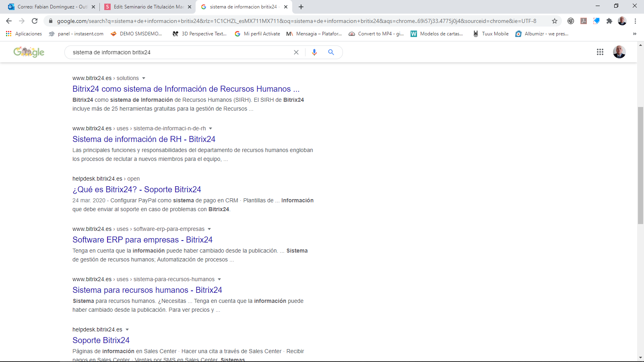Open Convert to MP4 bookmark
The image size is (644, 362).
point(376,34)
